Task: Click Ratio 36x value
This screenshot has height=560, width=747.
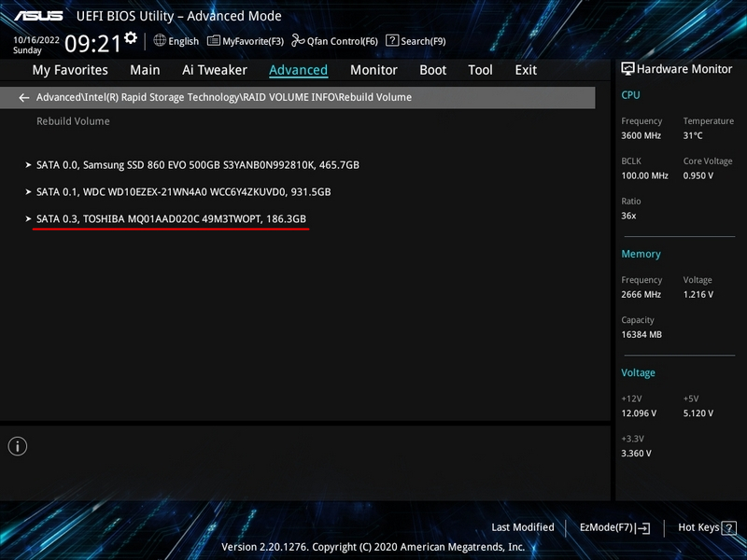Action: tap(628, 216)
